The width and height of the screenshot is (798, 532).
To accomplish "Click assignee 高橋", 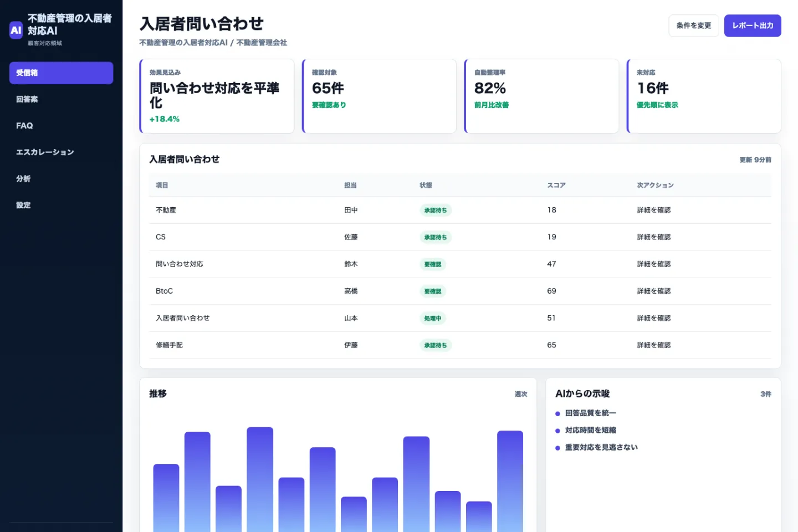I will [351, 291].
